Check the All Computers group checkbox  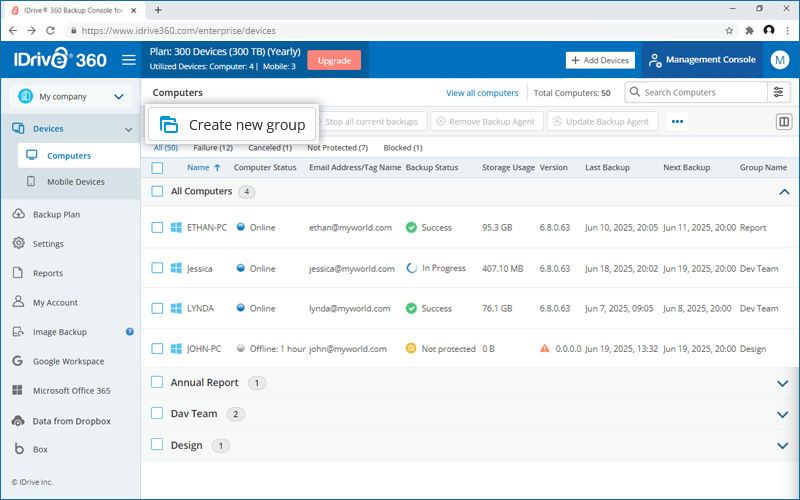tap(157, 191)
